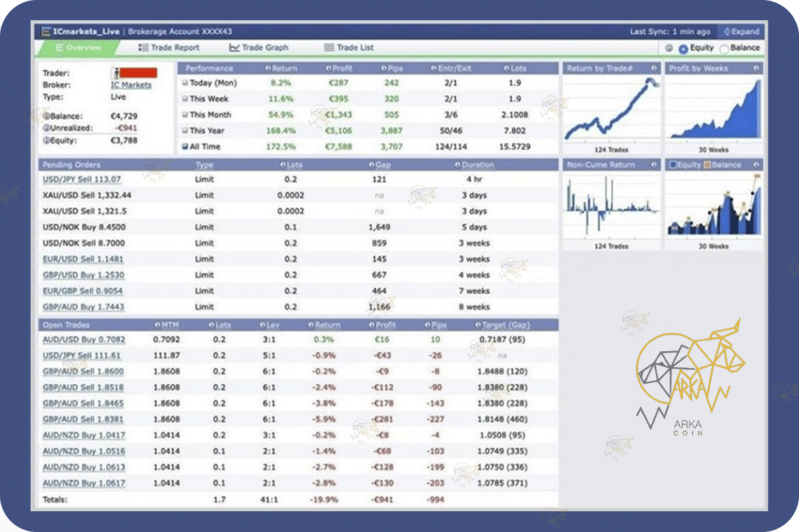The height and width of the screenshot is (532, 799).
Task: Select the Balance radio button
Action: pyautogui.click(x=724, y=49)
